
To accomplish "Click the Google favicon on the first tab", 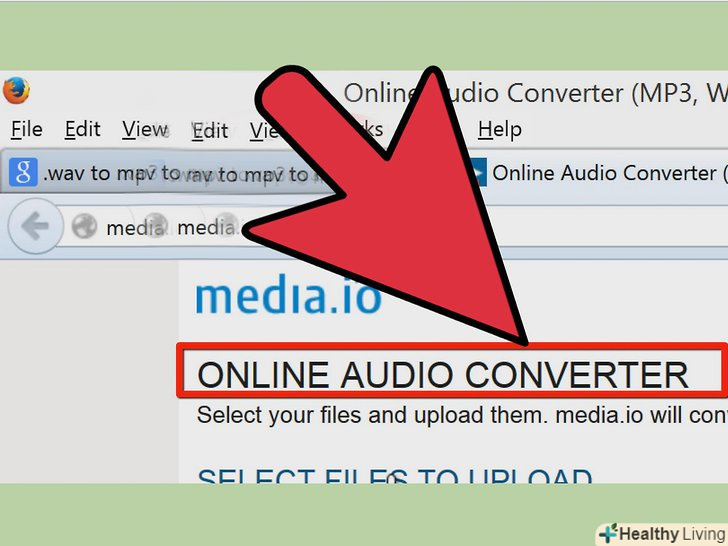I will [x=23, y=172].
